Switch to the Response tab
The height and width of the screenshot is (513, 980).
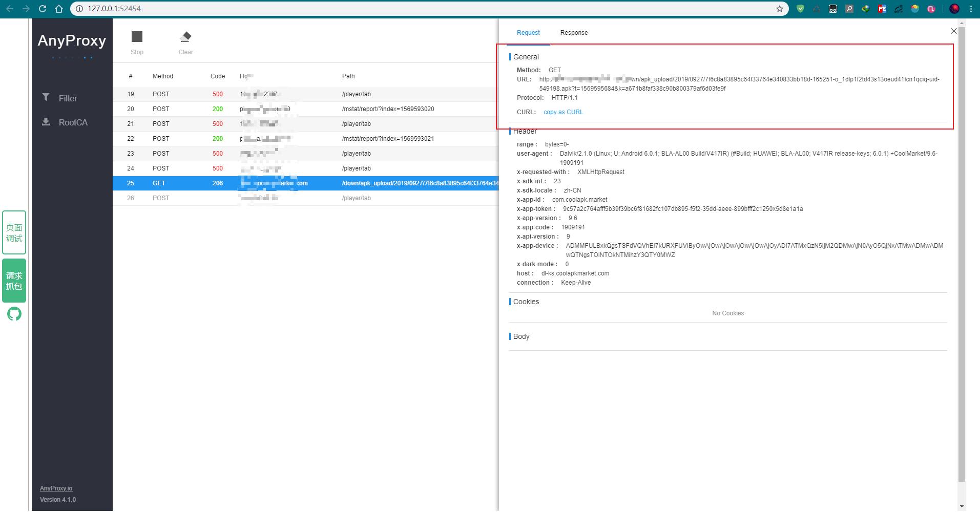coord(574,32)
